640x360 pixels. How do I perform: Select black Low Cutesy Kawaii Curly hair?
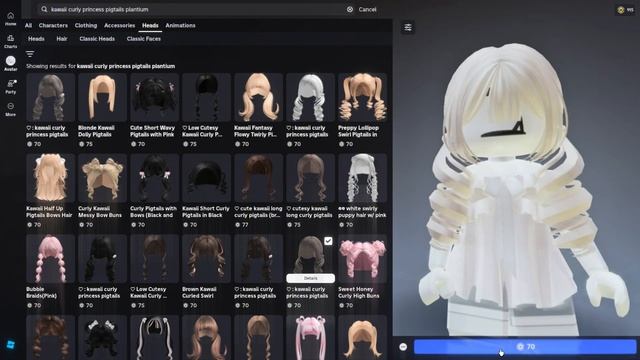tap(206, 97)
